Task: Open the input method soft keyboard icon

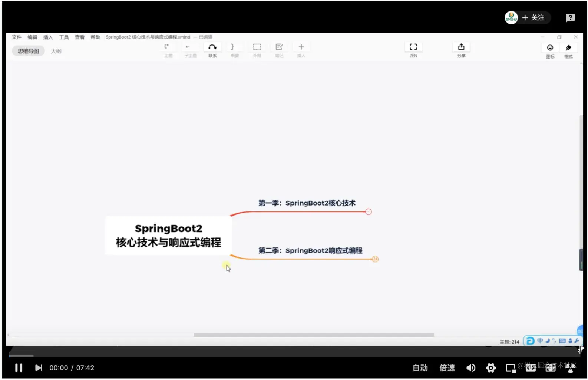Action: pos(562,341)
